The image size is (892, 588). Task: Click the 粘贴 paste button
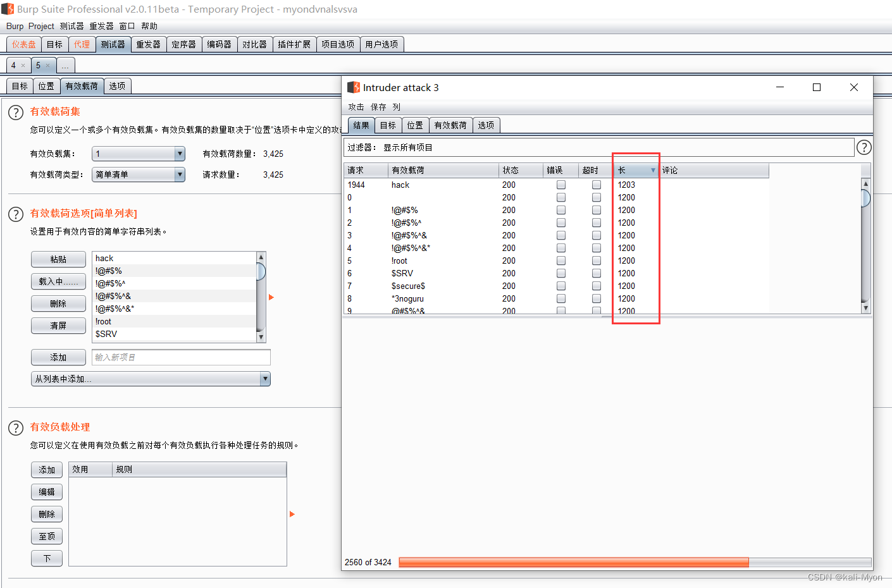58,259
